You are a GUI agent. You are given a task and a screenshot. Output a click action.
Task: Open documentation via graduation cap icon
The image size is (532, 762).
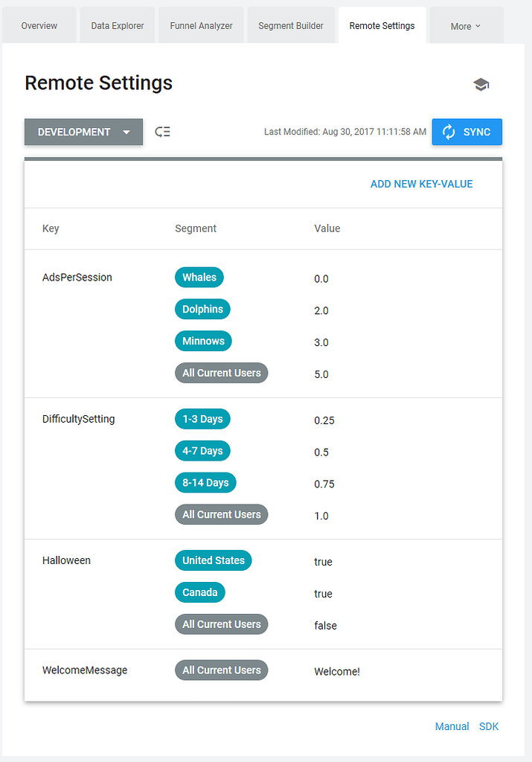click(481, 84)
